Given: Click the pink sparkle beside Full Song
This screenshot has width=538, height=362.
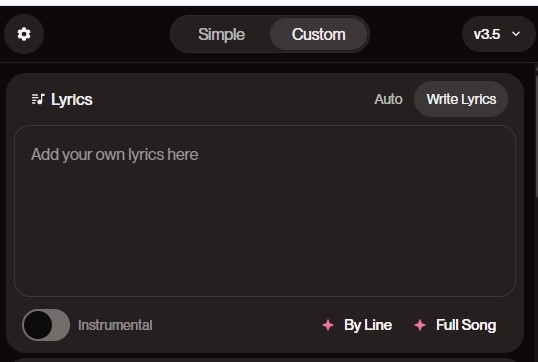Looking at the screenshot, I should (420, 325).
